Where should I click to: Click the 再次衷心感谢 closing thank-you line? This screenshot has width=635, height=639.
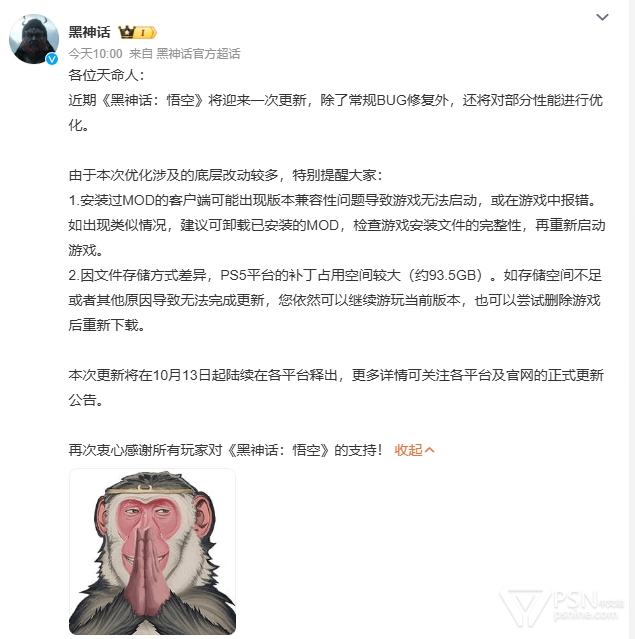(225, 450)
